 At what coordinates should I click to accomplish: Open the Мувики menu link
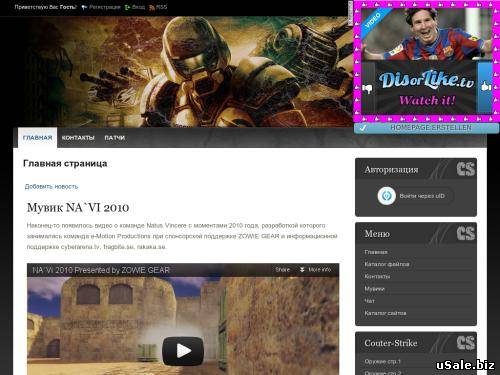[x=374, y=289]
